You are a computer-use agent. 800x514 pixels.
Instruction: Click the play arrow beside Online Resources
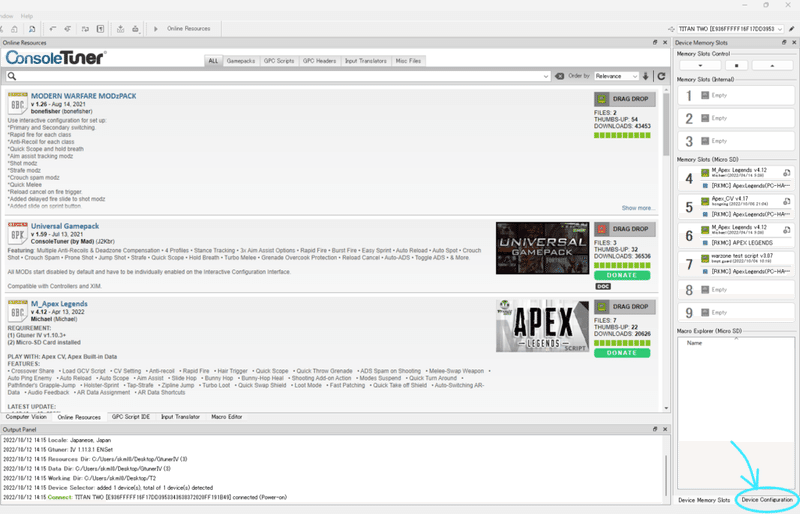(x=156, y=29)
